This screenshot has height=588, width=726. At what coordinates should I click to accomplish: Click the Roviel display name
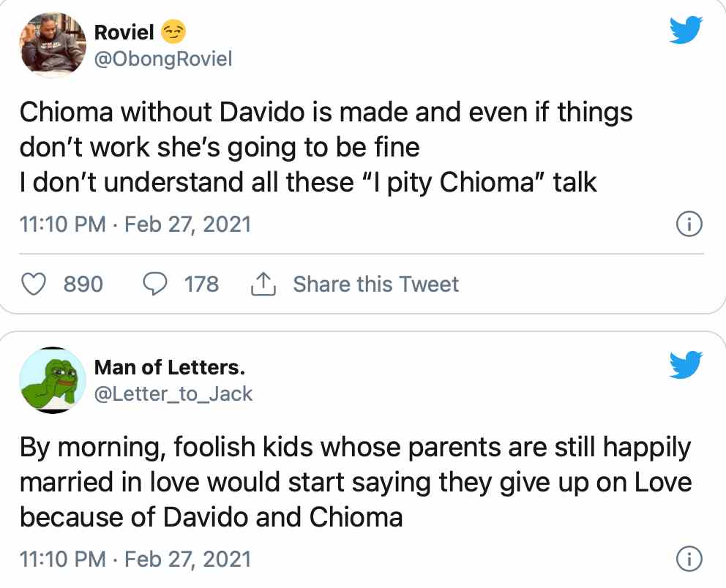point(125,32)
